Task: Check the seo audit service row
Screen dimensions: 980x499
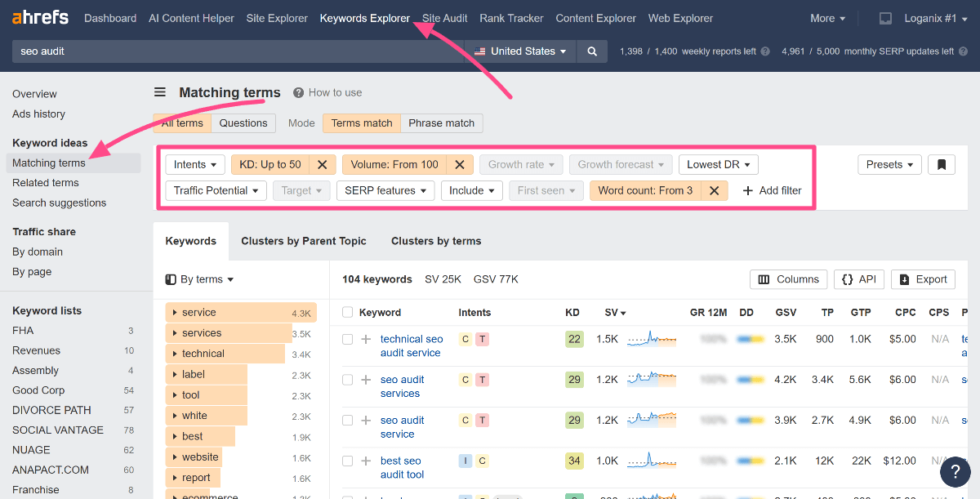Action: click(x=348, y=421)
